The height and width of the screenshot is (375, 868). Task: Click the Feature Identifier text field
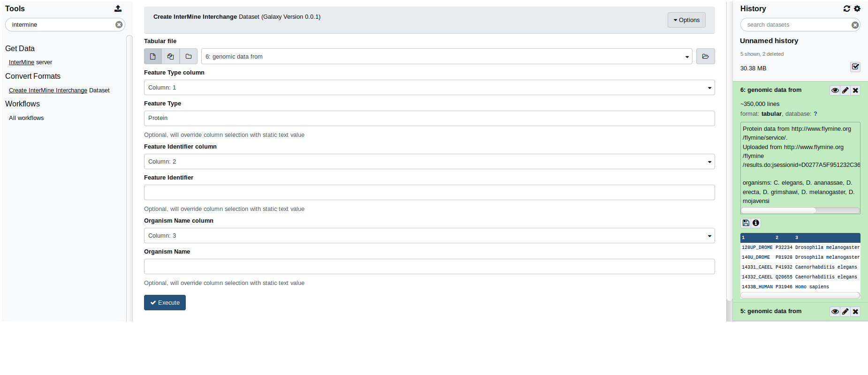(429, 192)
